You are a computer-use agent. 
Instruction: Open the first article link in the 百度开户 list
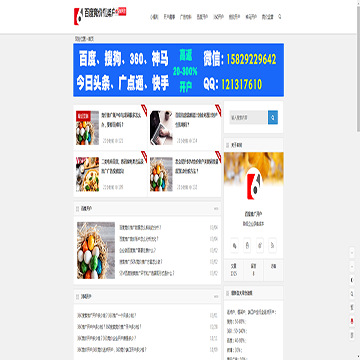coord(140,228)
